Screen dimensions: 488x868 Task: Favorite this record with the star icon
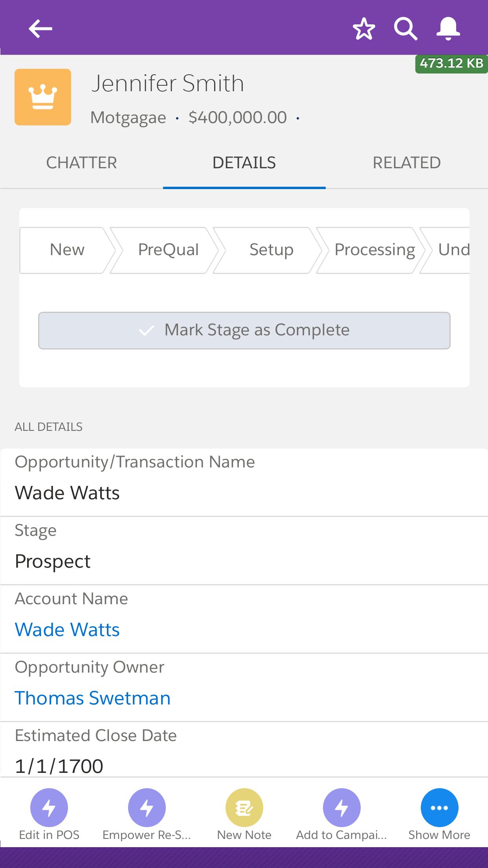(x=364, y=29)
